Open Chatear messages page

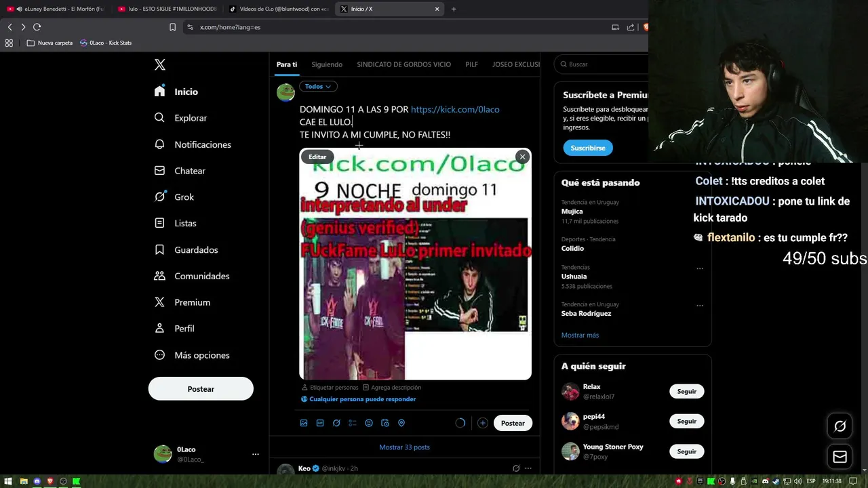point(180,171)
